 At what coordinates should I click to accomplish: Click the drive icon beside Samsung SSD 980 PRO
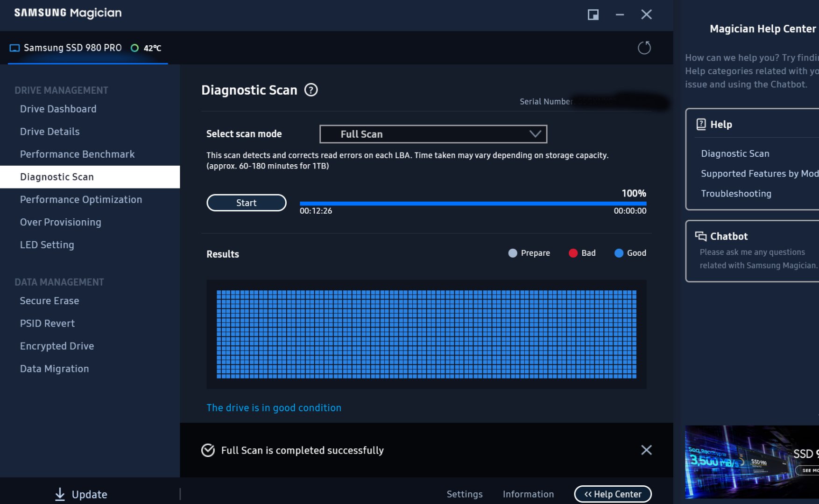[x=14, y=48]
